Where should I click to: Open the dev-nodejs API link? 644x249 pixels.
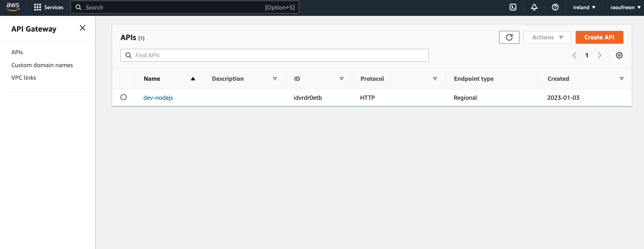(158, 98)
